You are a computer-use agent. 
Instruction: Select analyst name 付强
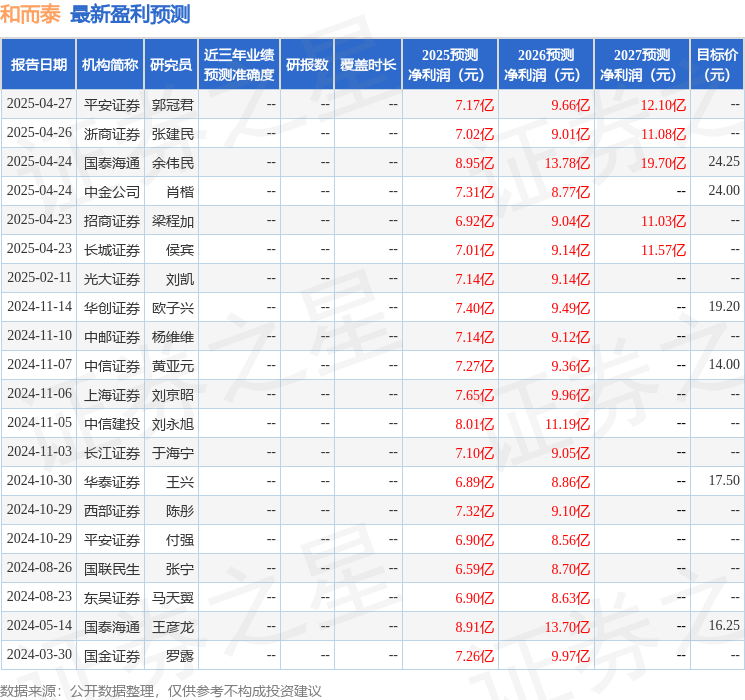pyautogui.click(x=180, y=540)
